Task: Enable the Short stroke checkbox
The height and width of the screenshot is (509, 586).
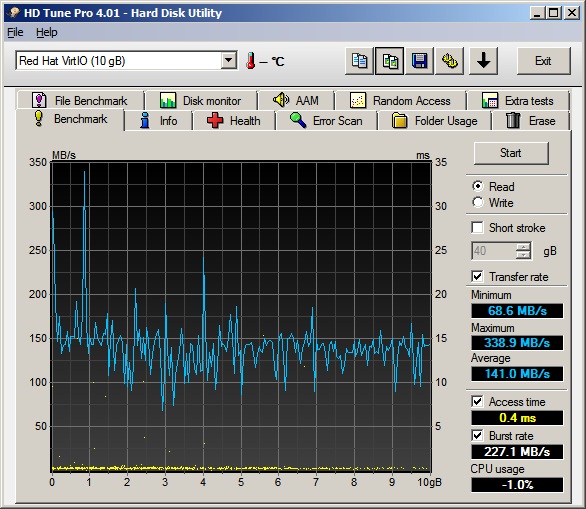Action: click(x=478, y=228)
